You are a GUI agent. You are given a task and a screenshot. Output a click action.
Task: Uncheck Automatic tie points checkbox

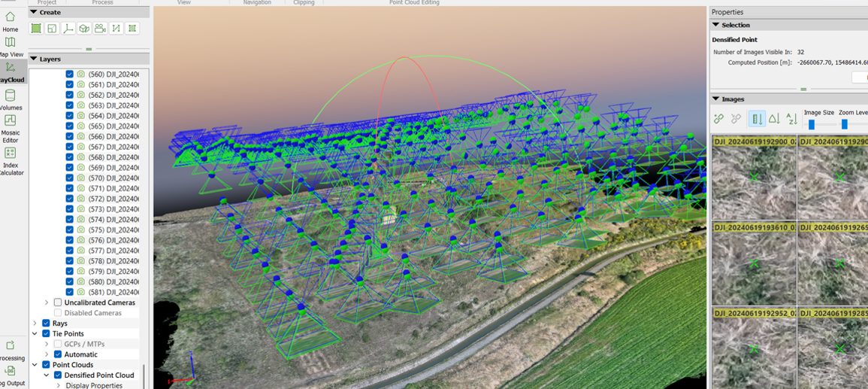(x=58, y=354)
